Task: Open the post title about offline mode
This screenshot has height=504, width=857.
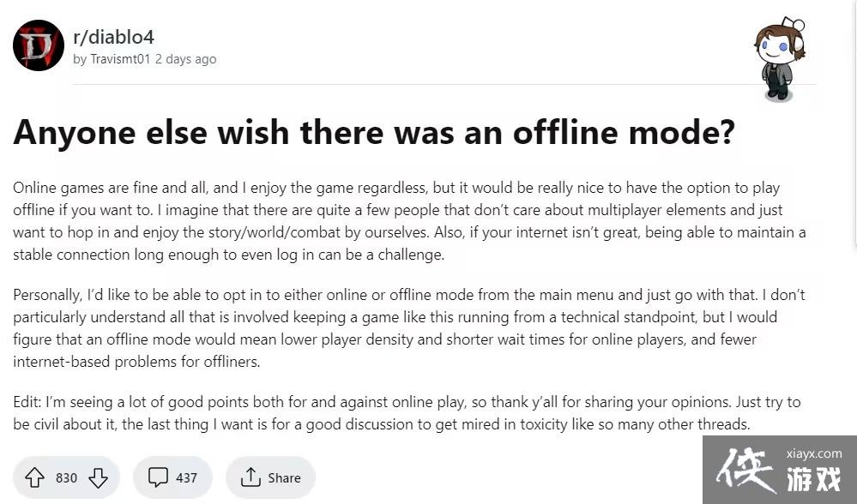Action: [x=374, y=131]
